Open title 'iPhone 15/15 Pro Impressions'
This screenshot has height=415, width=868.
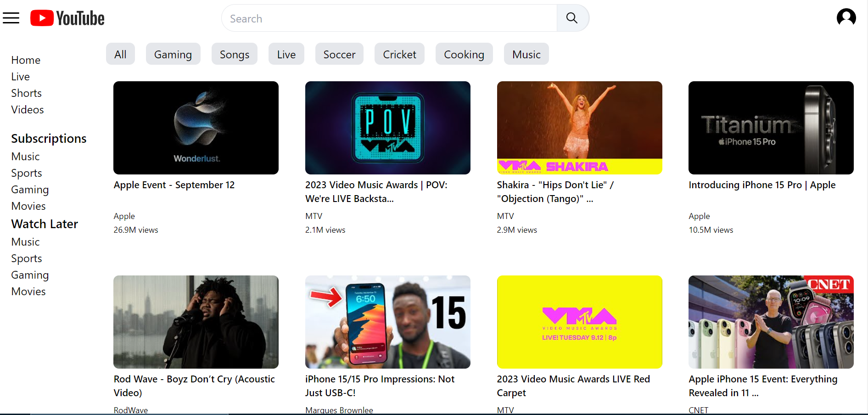click(380, 386)
